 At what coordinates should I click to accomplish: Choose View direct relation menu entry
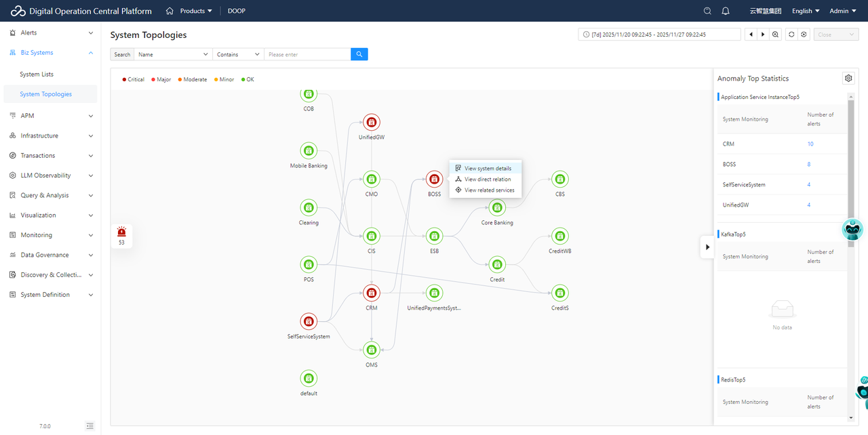486,179
